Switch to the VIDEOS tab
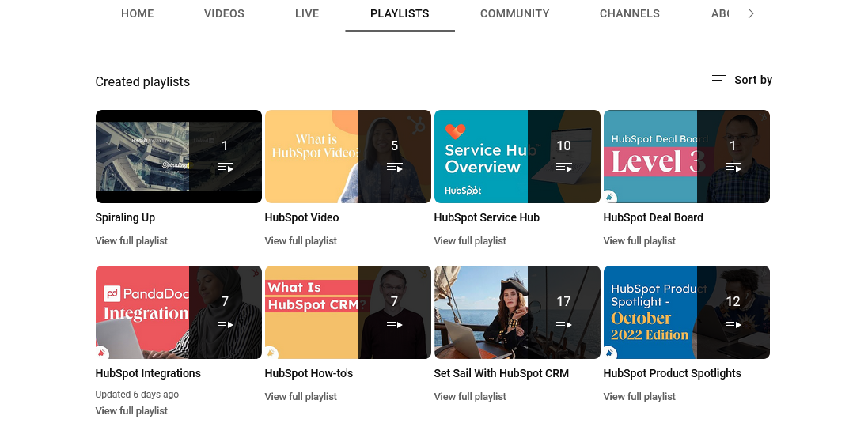 coord(224,13)
